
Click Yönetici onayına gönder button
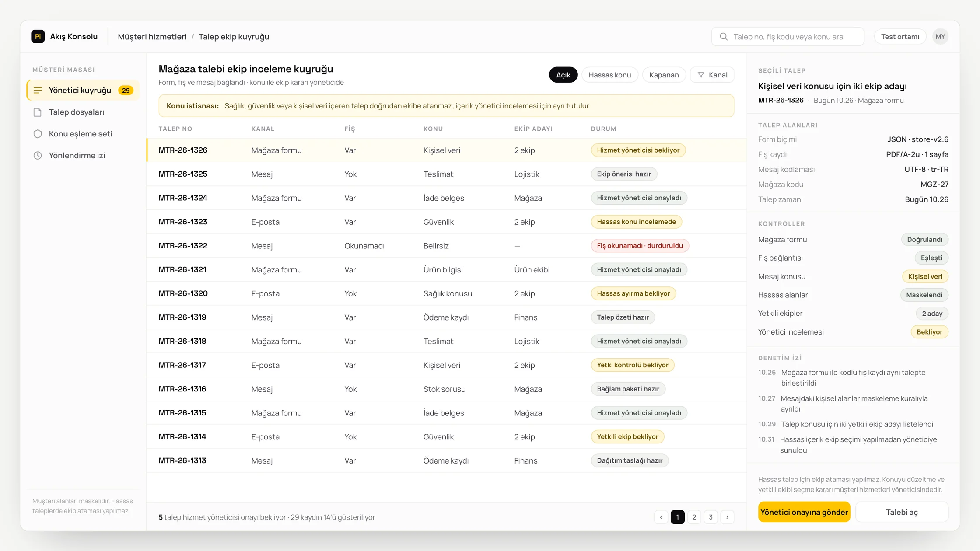pos(804,512)
